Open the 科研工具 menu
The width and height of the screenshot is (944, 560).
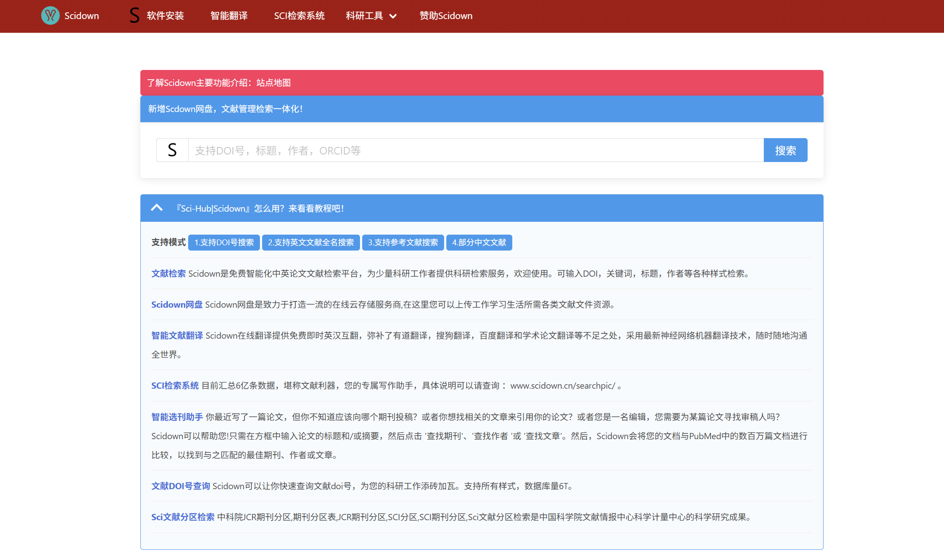(364, 16)
